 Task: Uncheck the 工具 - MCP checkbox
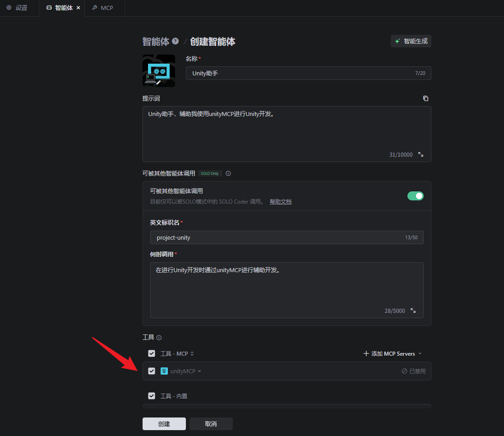click(152, 353)
